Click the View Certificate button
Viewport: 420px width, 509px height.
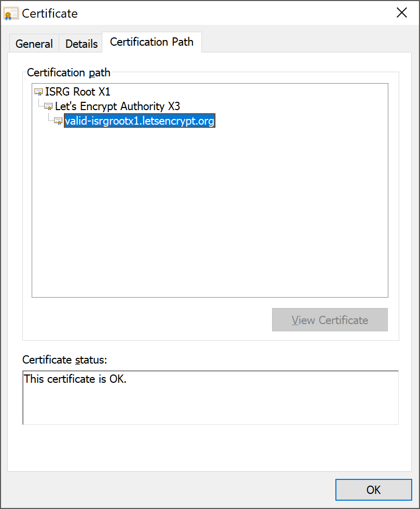pos(330,320)
